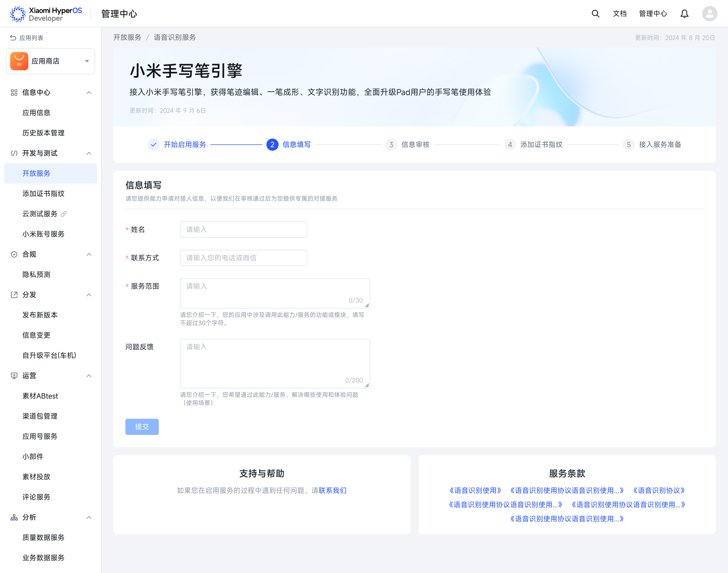The image size is (728, 573).
Task: Open the 应用商店 app selector dropdown
Action: 51,61
